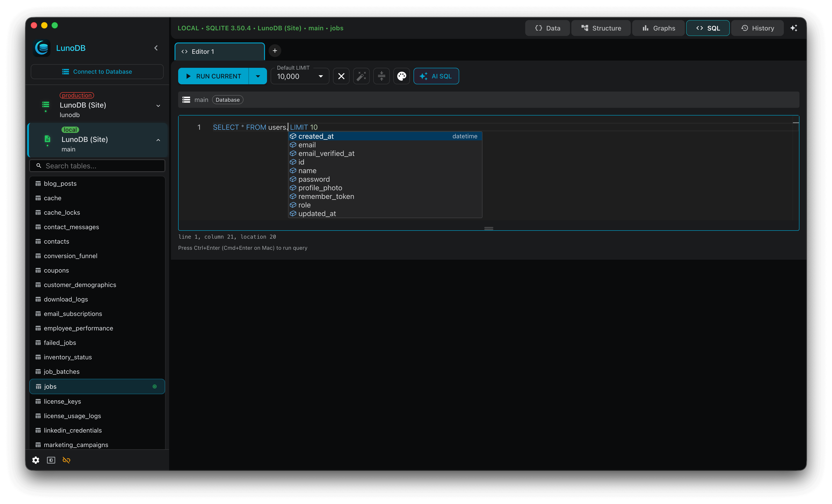Toggle the theme brightness switch
This screenshot has width=832, height=504.
(51, 460)
